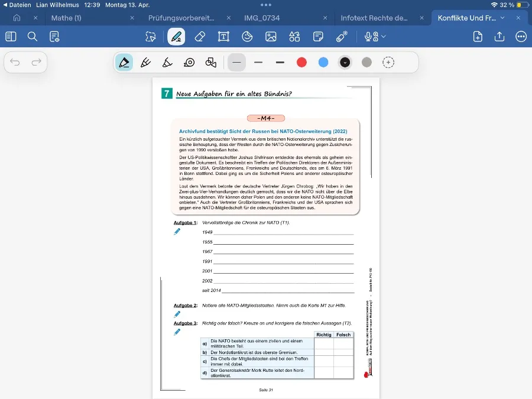Open the document outline and bookmarks
This screenshot has width=532, height=399.
tap(54, 36)
